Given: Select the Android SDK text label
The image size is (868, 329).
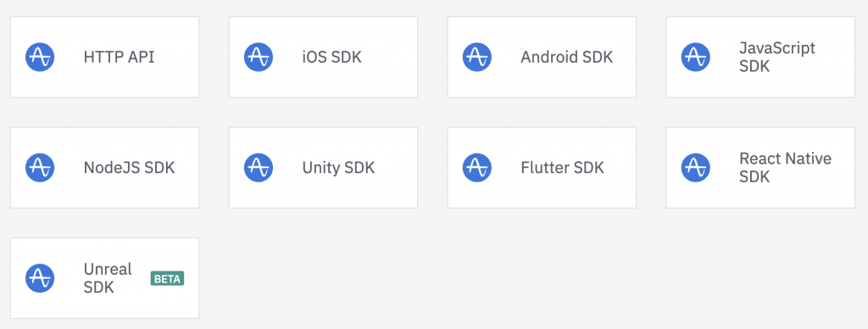Looking at the screenshot, I should (x=567, y=57).
